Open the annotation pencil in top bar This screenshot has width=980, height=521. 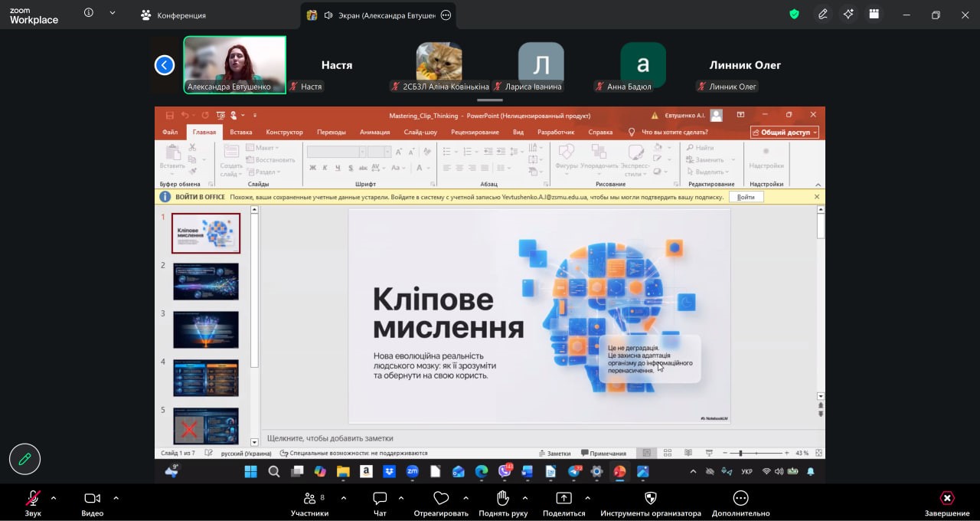coord(823,14)
